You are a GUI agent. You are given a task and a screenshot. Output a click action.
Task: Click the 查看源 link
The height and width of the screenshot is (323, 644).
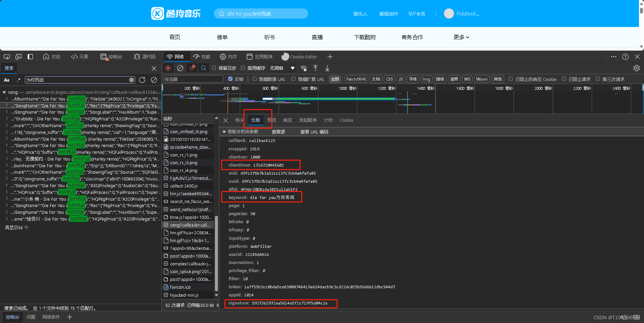(278, 132)
